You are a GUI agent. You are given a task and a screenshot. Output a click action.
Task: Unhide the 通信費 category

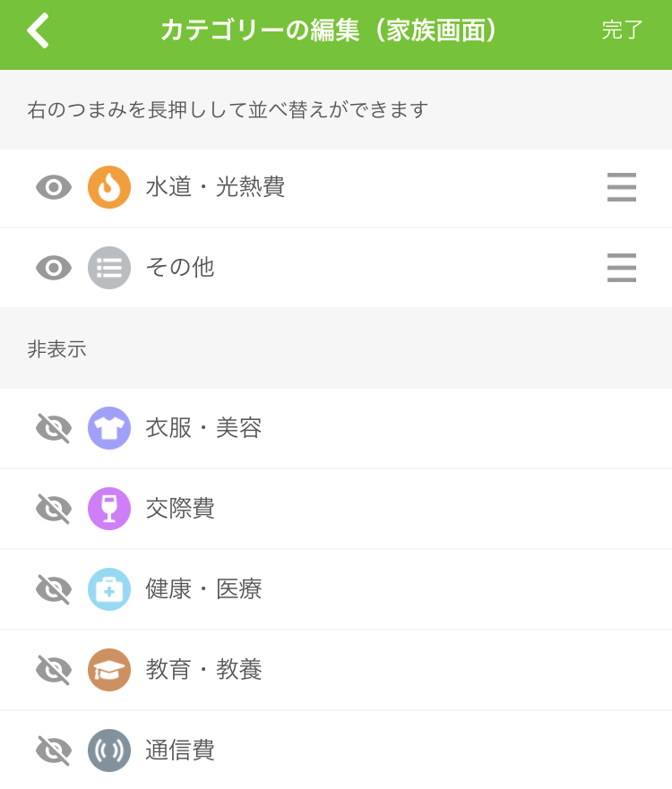tap(54, 750)
